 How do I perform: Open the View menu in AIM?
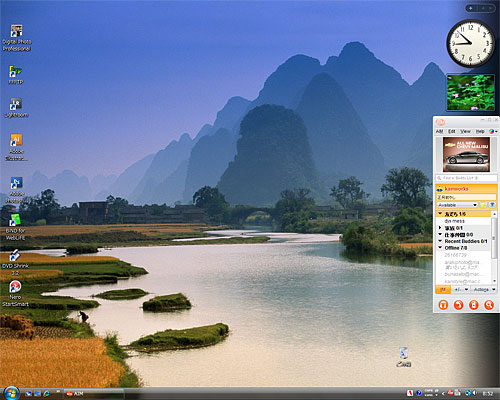(465, 131)
